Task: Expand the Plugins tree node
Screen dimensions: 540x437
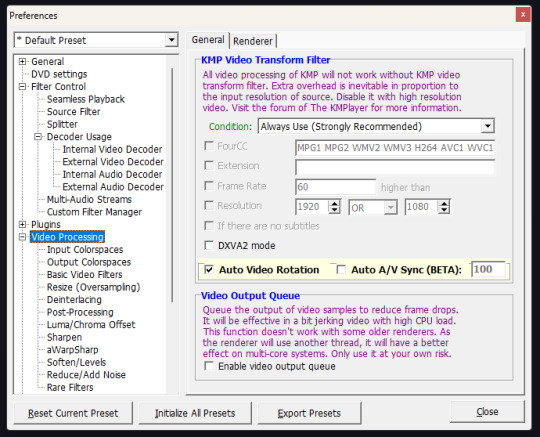Action: click(22, 225)
